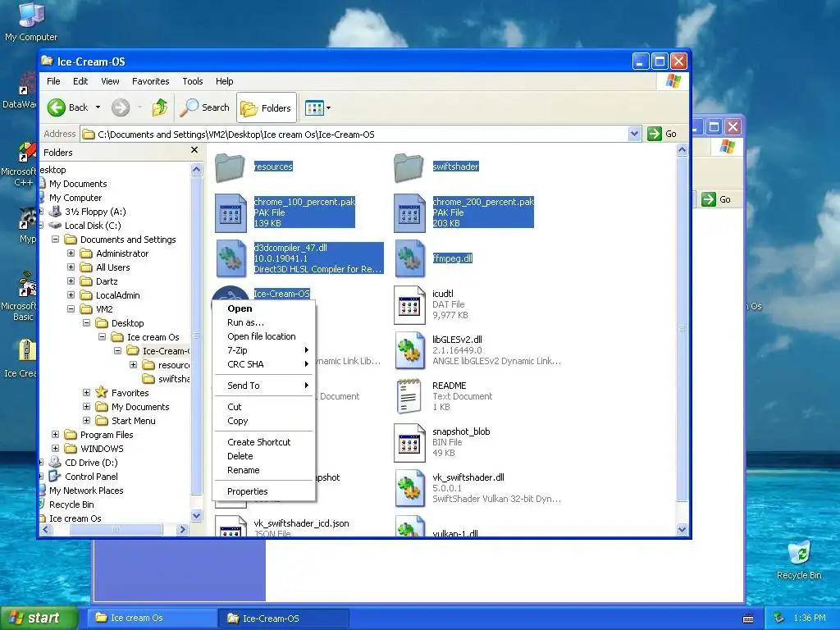840x630 pixels.
Task: Choose Delete in context menu
Action: click(x=263, y=456)
